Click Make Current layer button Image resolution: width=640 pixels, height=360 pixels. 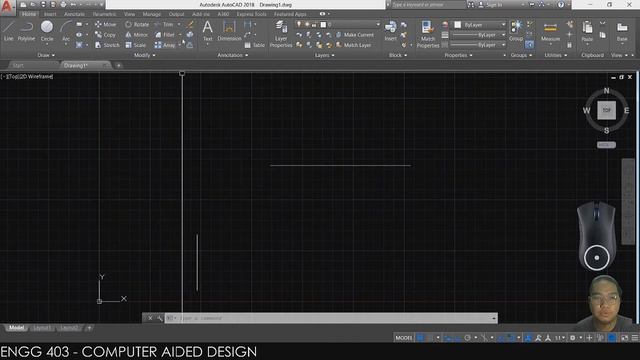pos(354,35)
